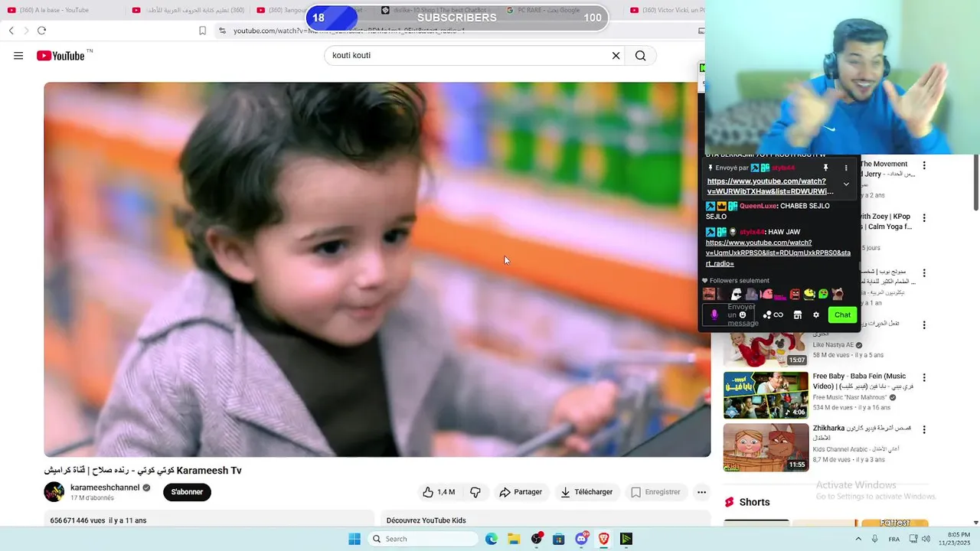The width and height of the screenshot is (980, 551).
Task: Bookmark this page with the bookmark icon
Action: tap(202, 31)
